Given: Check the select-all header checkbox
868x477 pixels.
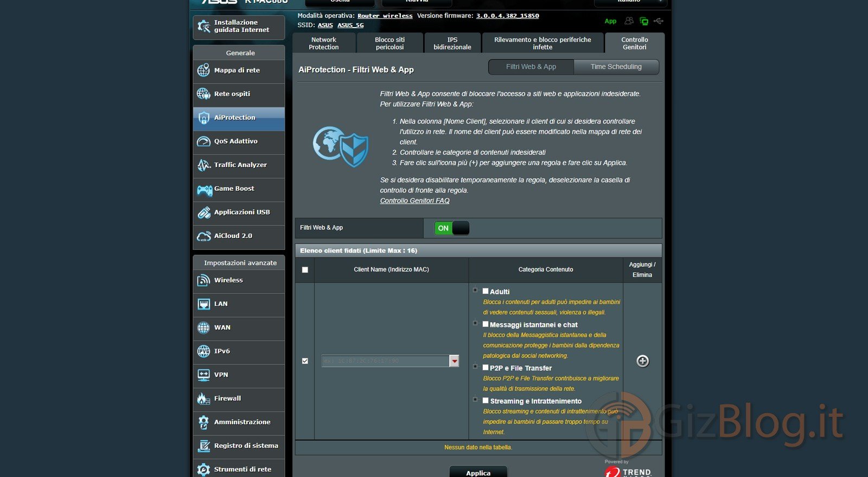Looking at the screenshot, I should pos(305,270).
